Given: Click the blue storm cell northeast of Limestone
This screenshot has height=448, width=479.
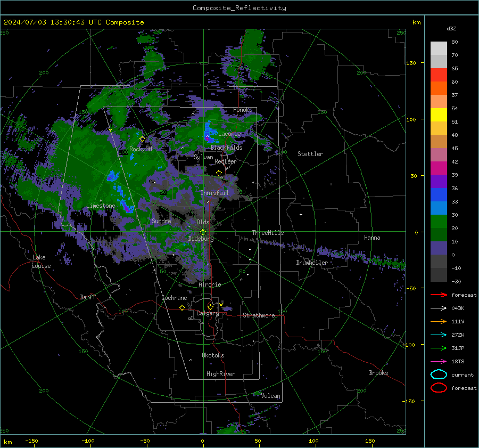Looking at the screenshot, I should click(113, 175).
